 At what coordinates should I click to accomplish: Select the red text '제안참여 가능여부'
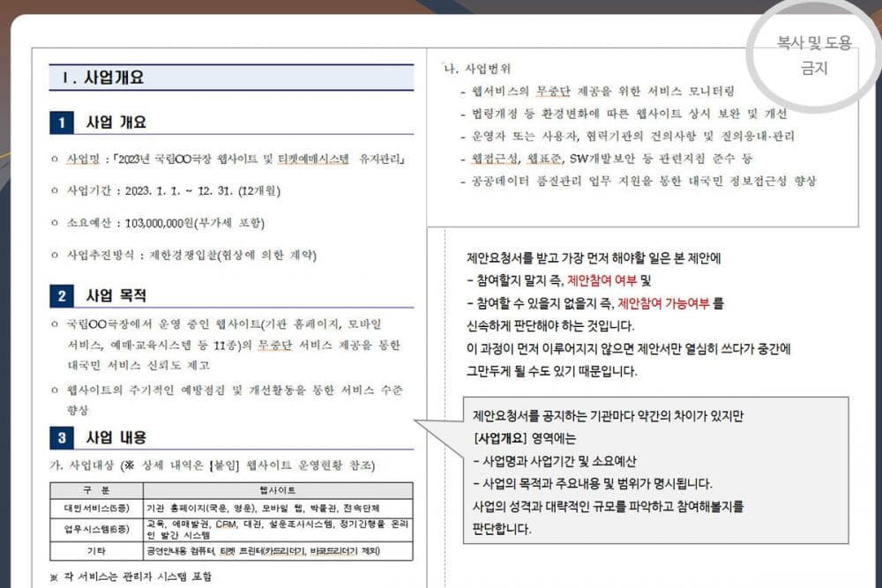(x=663, y=303)
